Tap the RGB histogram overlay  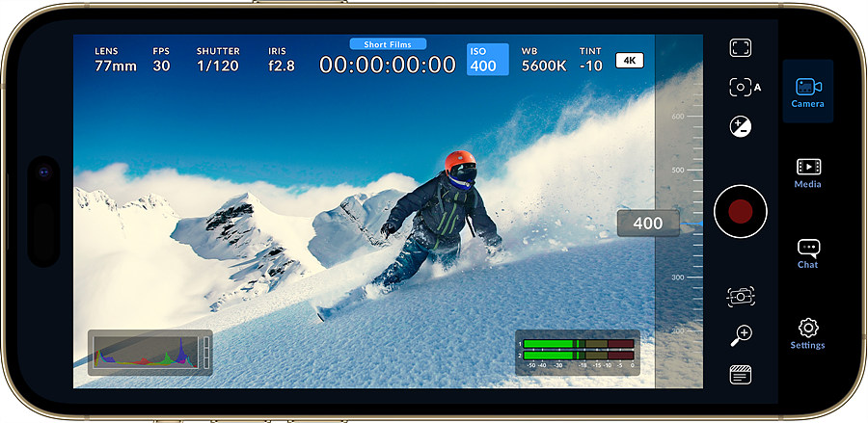click(x=150, y=353)
